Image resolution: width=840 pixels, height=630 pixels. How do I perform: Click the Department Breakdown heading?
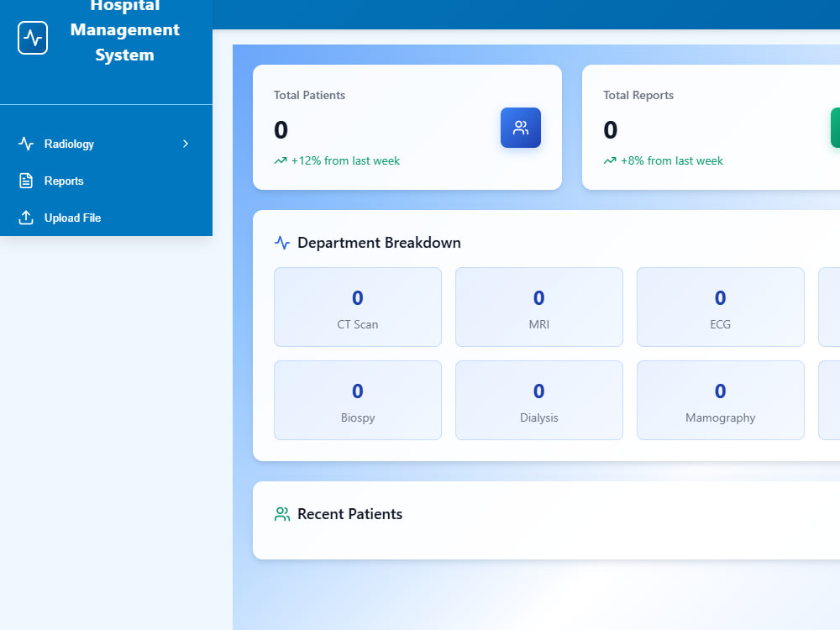pyautogui.click(x=379, y=243)
